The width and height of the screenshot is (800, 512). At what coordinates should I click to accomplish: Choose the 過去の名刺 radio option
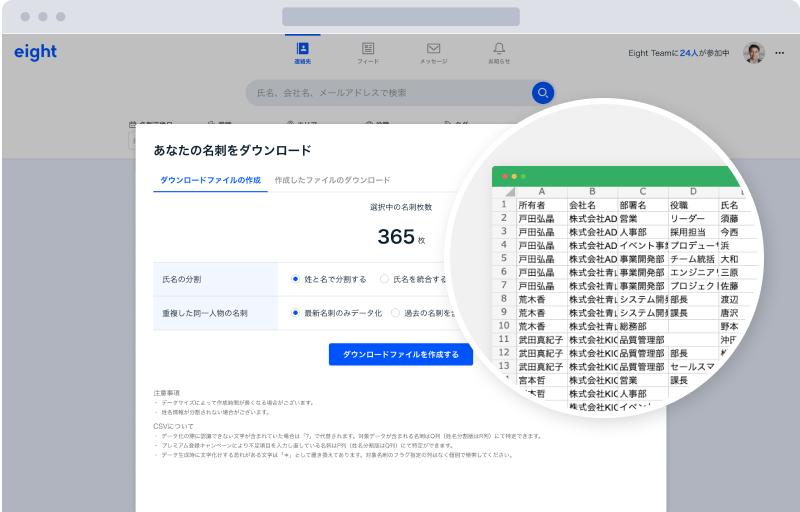click(395, 313)
